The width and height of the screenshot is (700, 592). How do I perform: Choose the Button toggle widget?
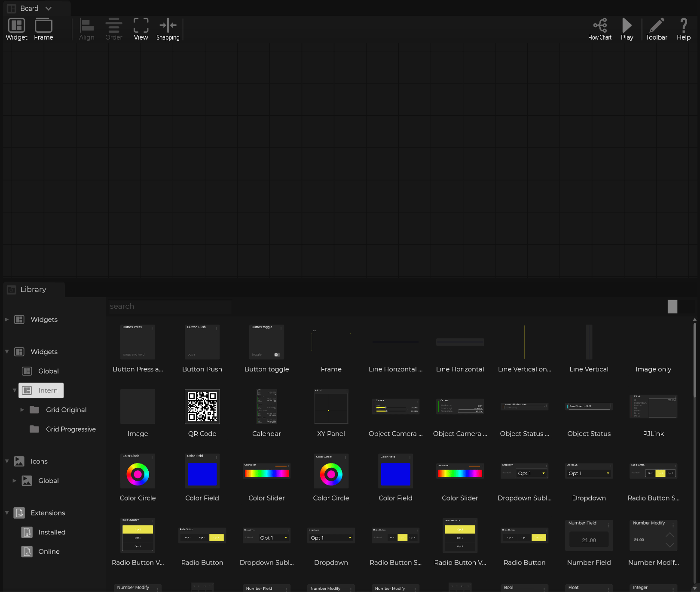[x=266, y=342]
